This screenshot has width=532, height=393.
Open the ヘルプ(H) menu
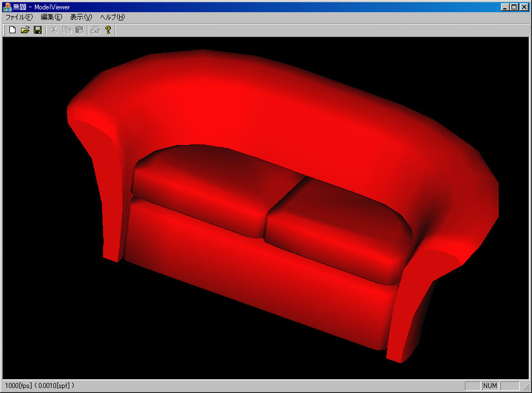point(112,17)
